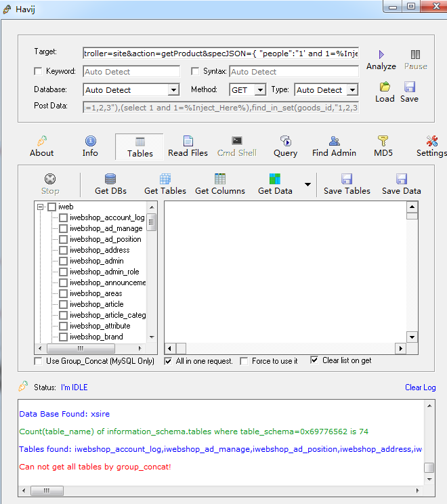Screen dimensions: 447x504
Task: Check the iweb database checkbox
Action: tap(52, 207)
